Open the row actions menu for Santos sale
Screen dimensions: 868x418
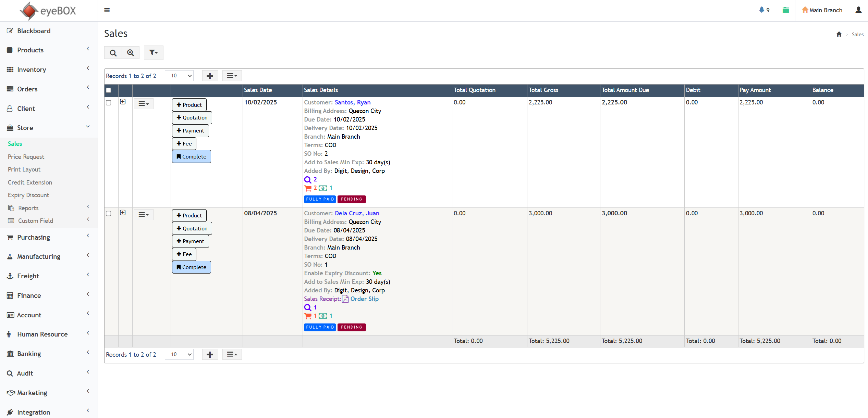pos(144,104)
